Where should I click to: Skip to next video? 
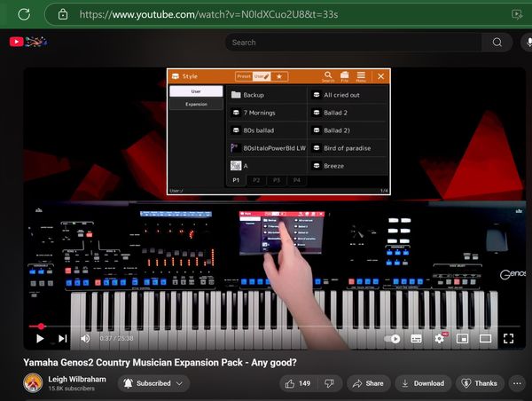point(62,339)
